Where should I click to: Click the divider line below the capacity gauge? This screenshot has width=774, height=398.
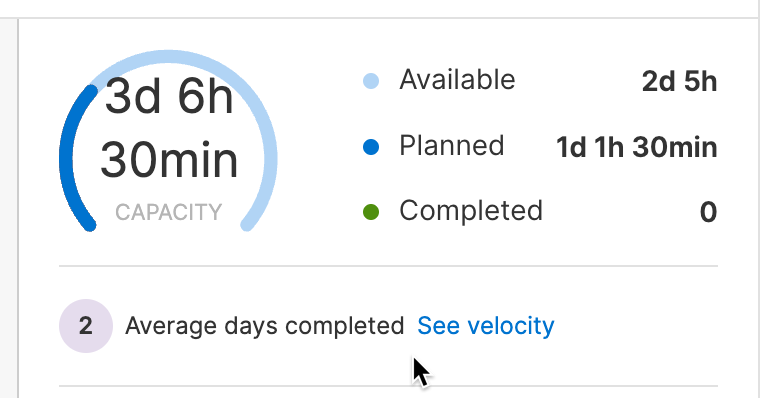pos(388,266)
